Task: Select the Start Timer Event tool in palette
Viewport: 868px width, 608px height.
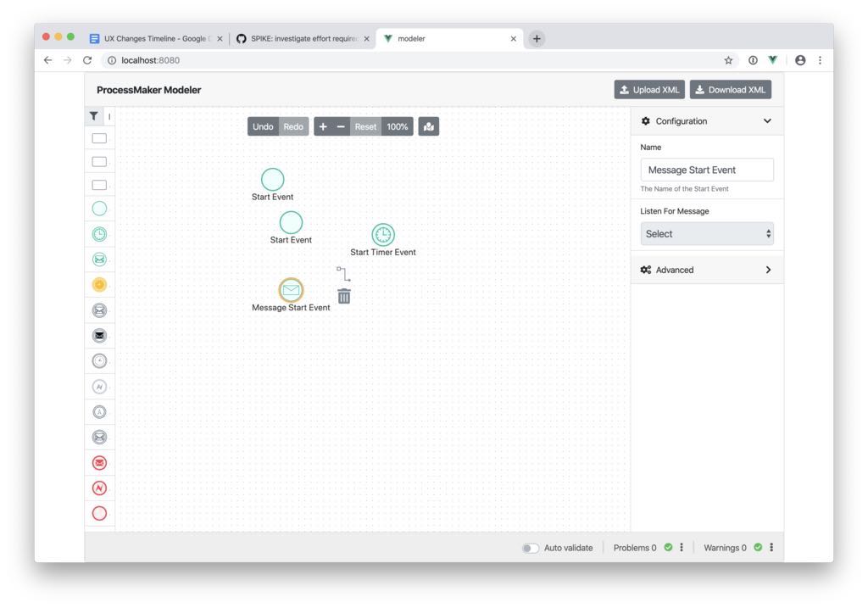Action: tap(99, 235)
